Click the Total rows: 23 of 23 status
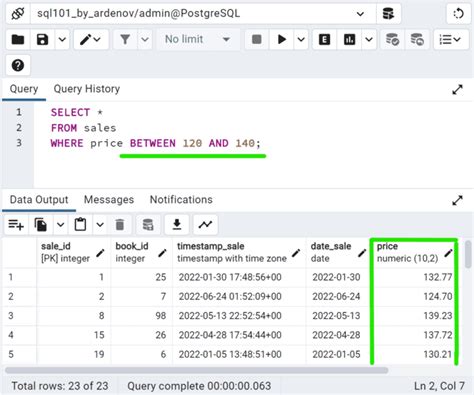Screen dimensions: 474x395 60,386
